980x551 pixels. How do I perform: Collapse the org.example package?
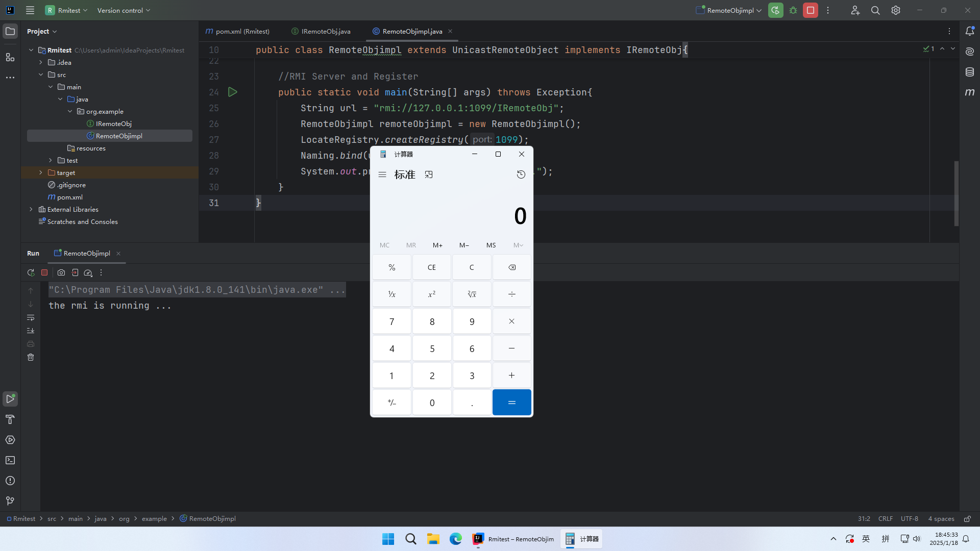pyautogui.click(x=70, y=111)
